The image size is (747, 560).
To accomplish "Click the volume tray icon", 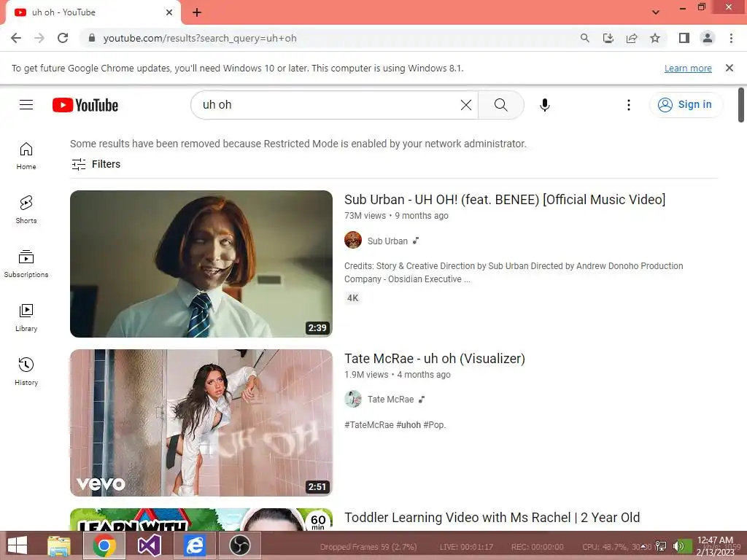I will (x=678, y=546).
